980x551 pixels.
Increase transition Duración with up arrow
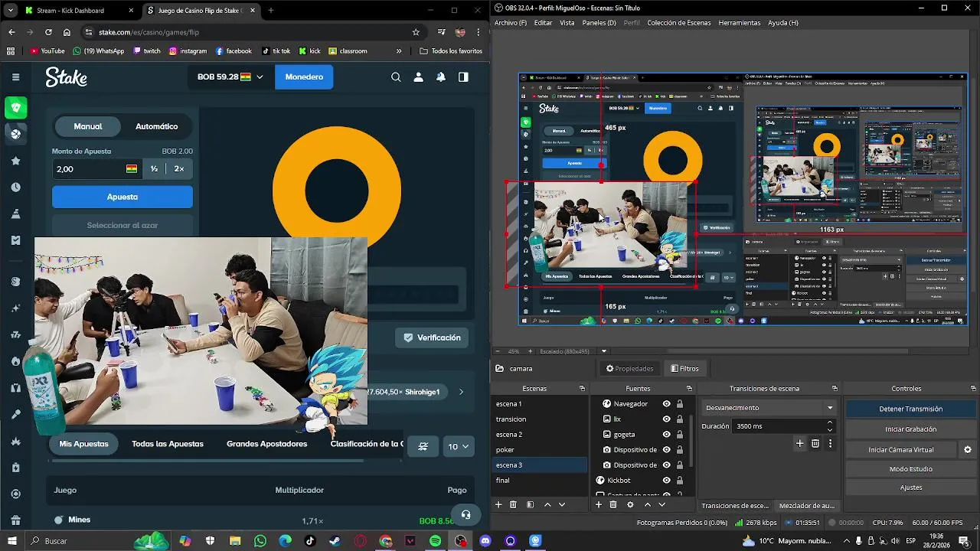coord(830,422)
